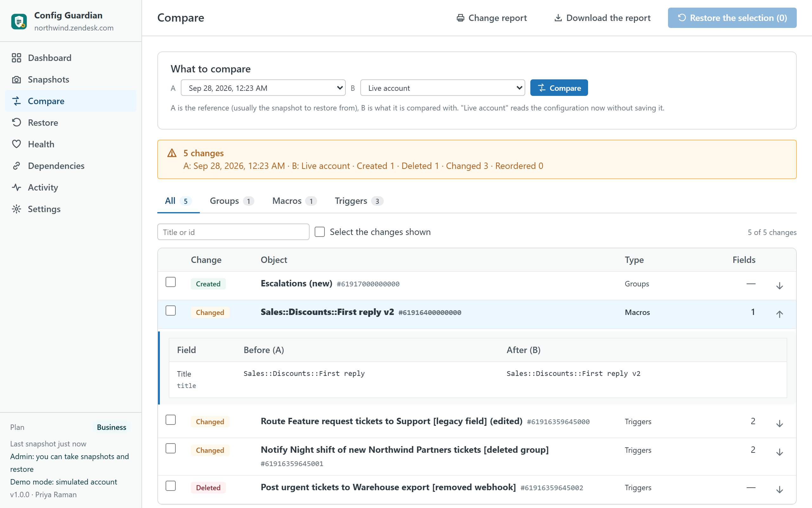
Task: Click the Snapshots camera icon
Action: (16, 80)
